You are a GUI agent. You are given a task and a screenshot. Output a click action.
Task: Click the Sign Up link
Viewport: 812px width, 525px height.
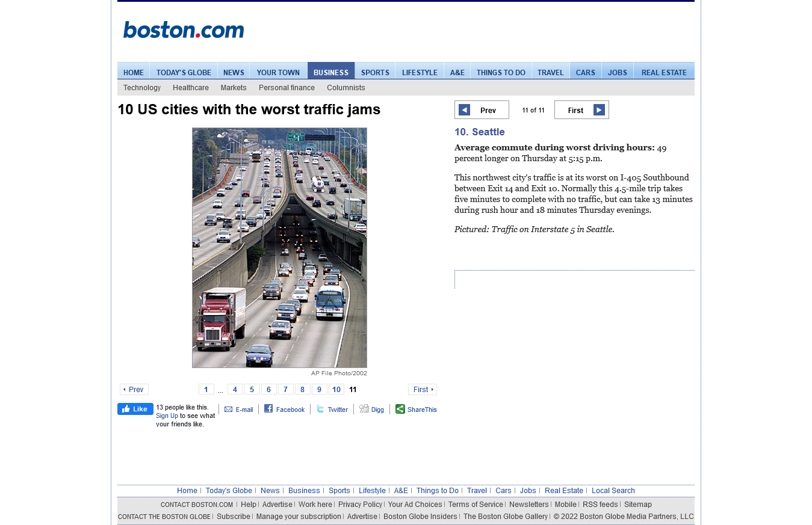(x=167, y=416)
